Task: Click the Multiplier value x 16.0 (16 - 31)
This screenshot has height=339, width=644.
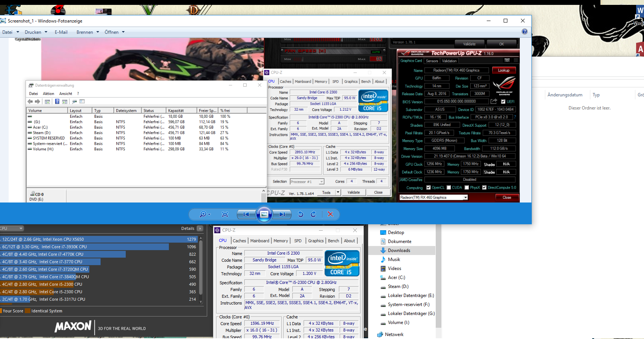Action: point(262,330)
